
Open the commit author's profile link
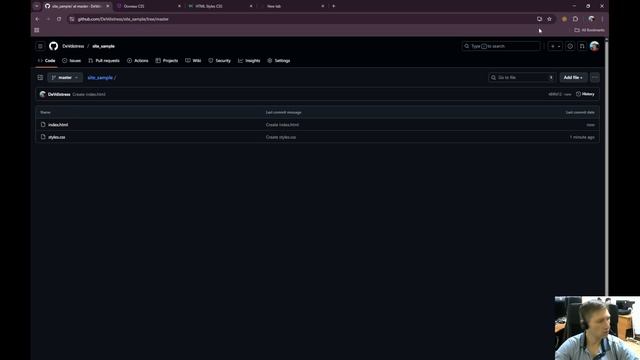coord(59,94)
